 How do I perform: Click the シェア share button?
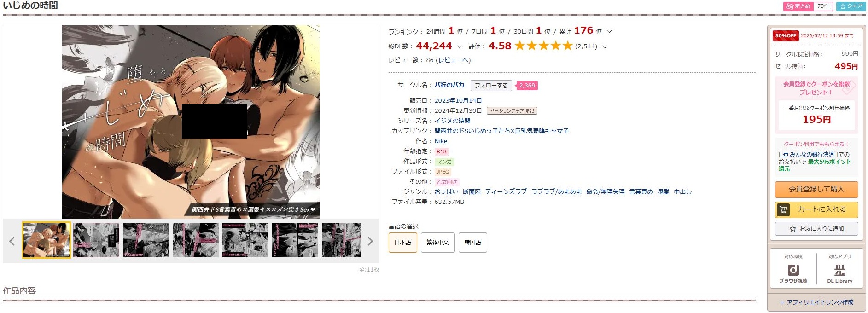coord(851,6)
